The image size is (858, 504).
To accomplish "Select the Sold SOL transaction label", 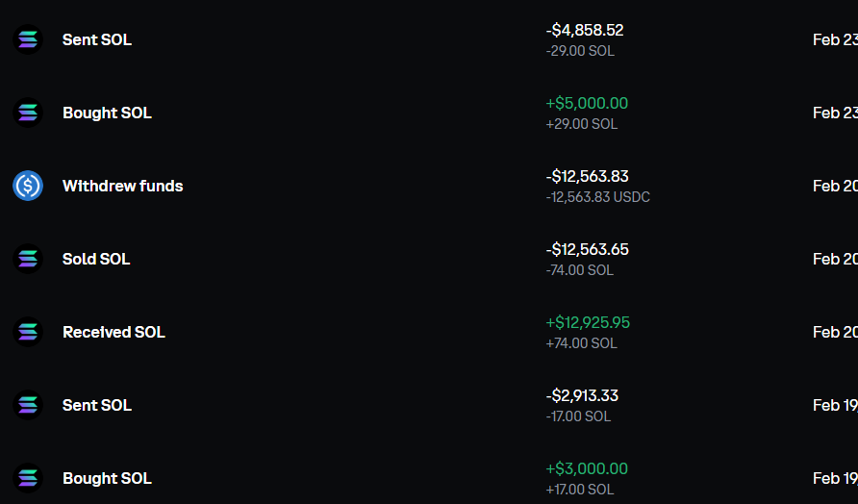I will [96, 259].
